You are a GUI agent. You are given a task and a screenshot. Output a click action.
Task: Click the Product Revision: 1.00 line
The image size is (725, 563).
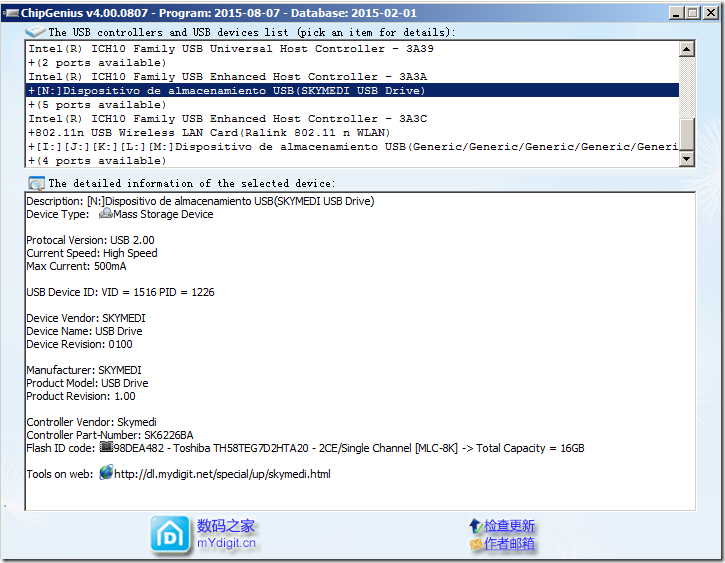point(81,396)
